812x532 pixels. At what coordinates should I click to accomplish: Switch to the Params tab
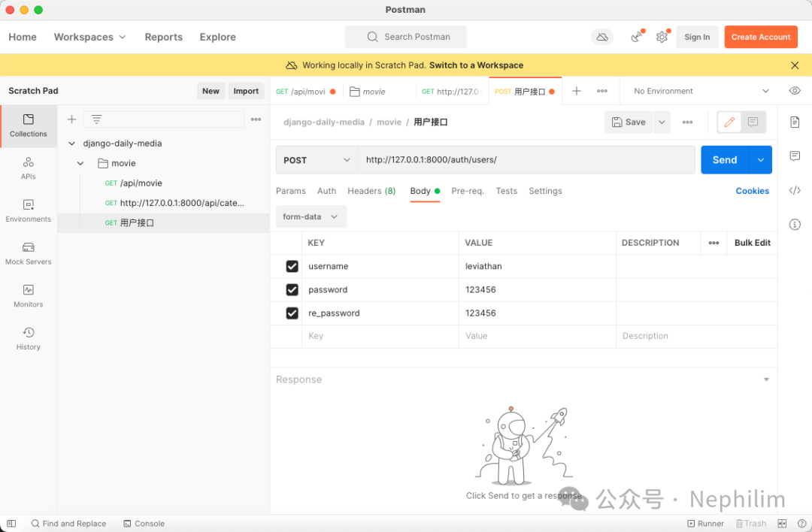(x=290, y=191)
